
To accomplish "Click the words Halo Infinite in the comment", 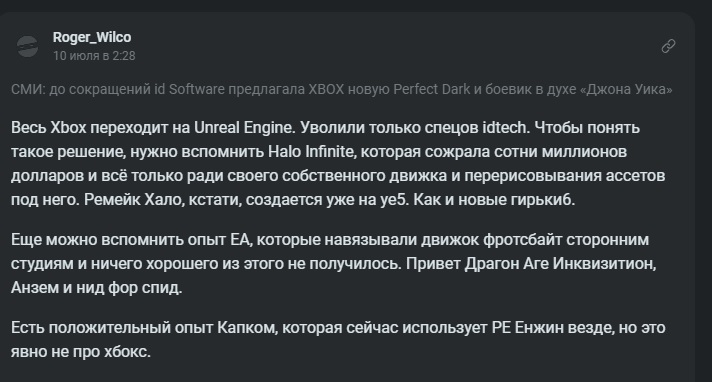I will (311, 152).
